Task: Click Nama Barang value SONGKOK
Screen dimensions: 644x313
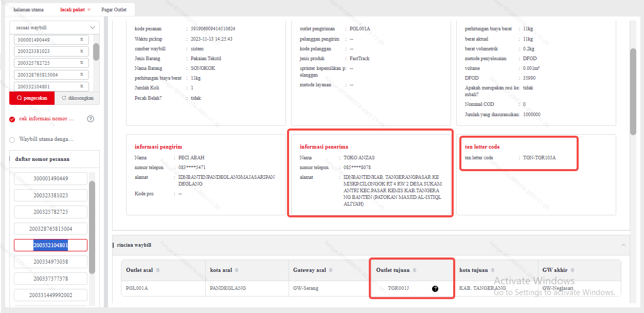Action: point(203,68)
